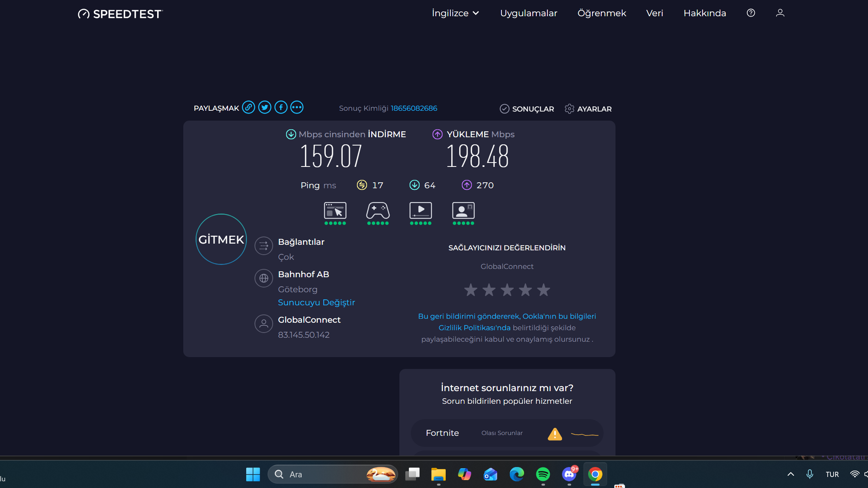Switch the TUR keyboard language indicator
This screenshot has width=868, height=488.
[832, 475]
